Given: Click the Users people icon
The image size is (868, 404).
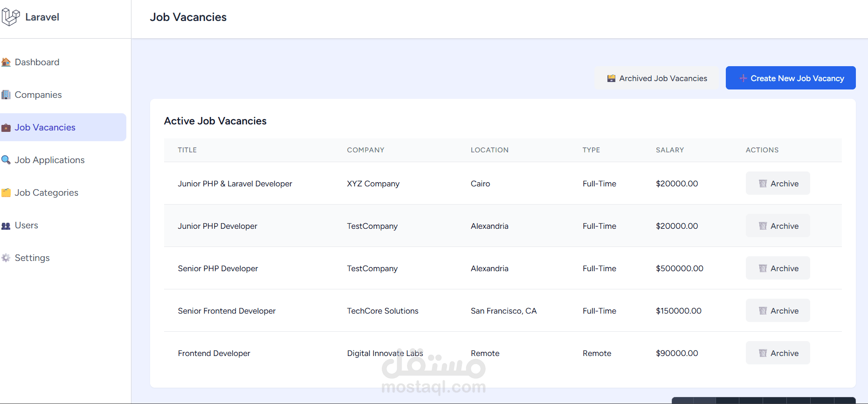Looking at the screenshot, I should click(x=6, y=226).
